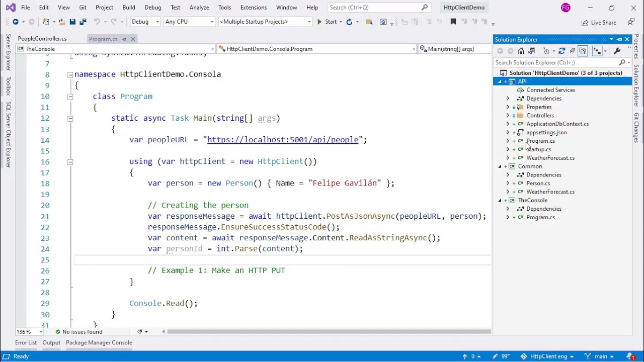
Task: Expand the Controllers folder in API project
Action: point(508,116)
